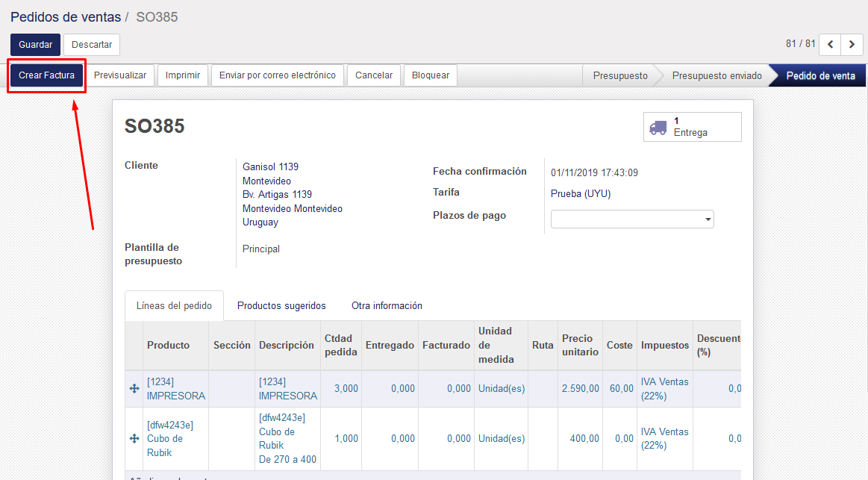Click the Imprimir button

(183, 75)
